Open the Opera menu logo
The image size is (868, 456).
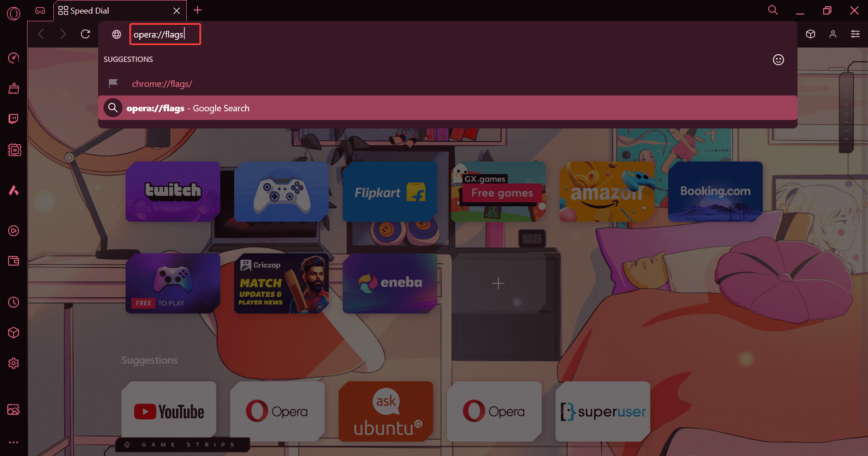(x=14, y=14)
